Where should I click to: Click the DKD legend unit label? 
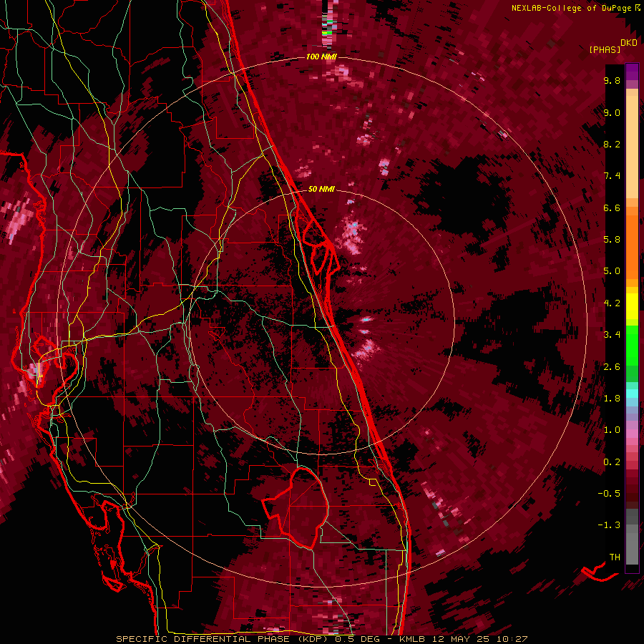click(x=629, y=43)
